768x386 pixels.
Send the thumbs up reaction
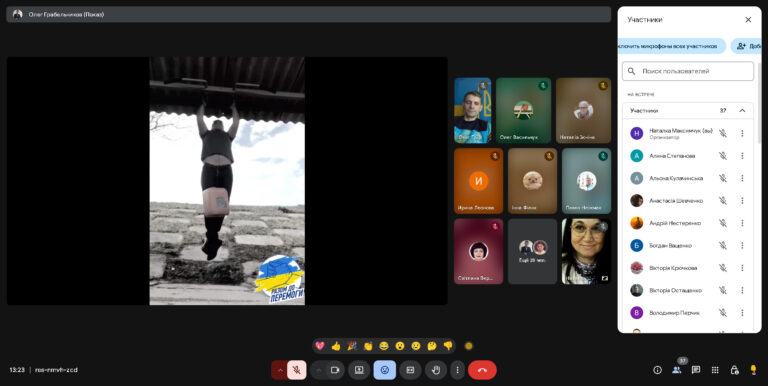[336, 346]
